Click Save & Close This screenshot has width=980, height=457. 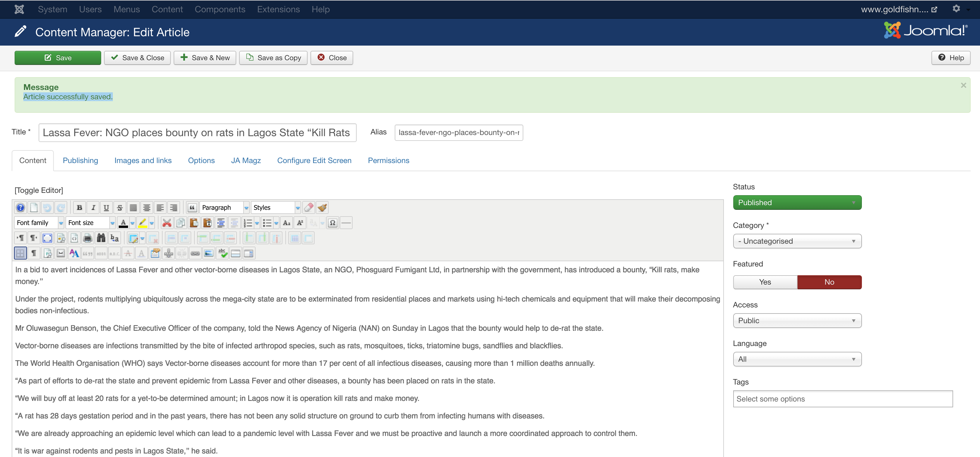pos(137,58)
